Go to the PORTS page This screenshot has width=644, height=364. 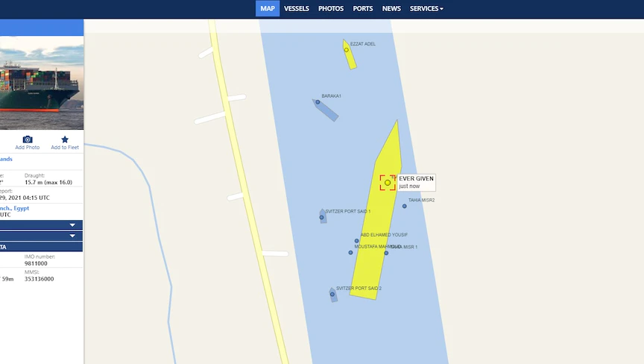point(363,9)
